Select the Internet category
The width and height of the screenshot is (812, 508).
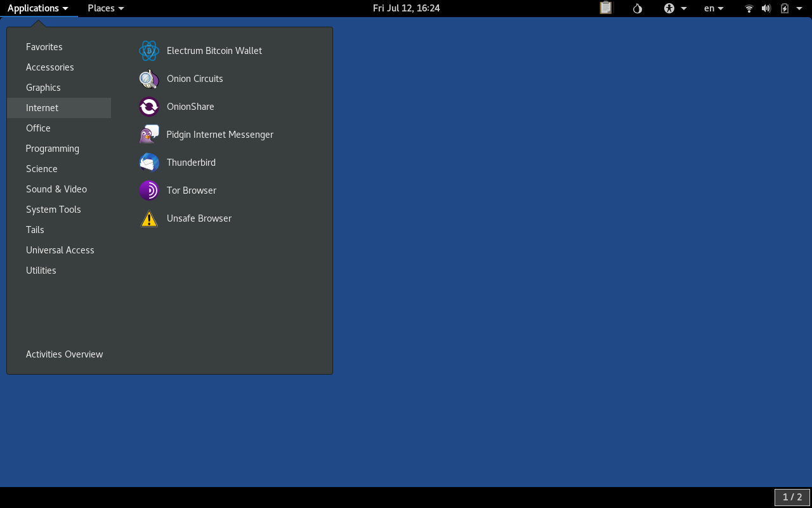tap(59, 108)
